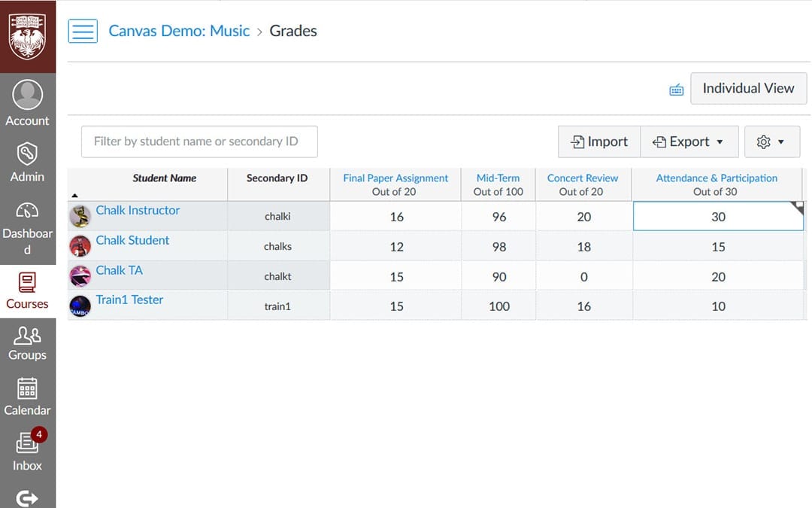The width and height of the screenshot is (812, 508).
Task: Click the sort arrow under Student Name
Action: click(74, 196)
